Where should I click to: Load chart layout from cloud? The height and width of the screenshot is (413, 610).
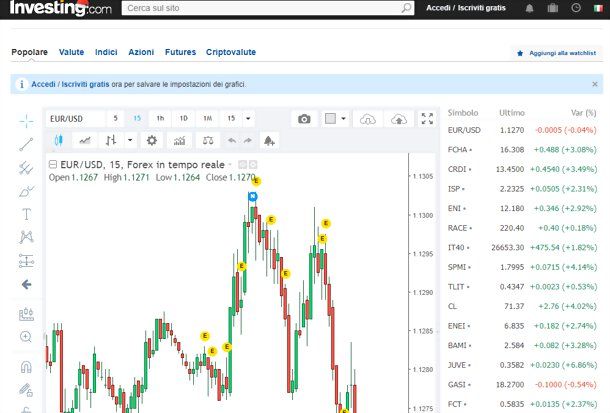[x=368, y=119]
